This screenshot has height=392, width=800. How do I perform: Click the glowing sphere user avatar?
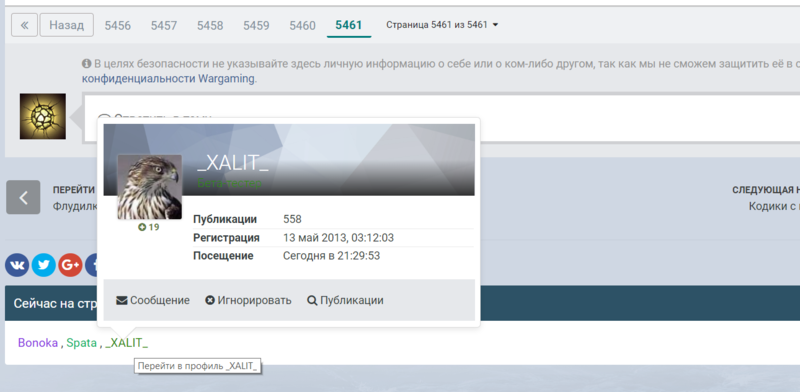click(43, 116)
